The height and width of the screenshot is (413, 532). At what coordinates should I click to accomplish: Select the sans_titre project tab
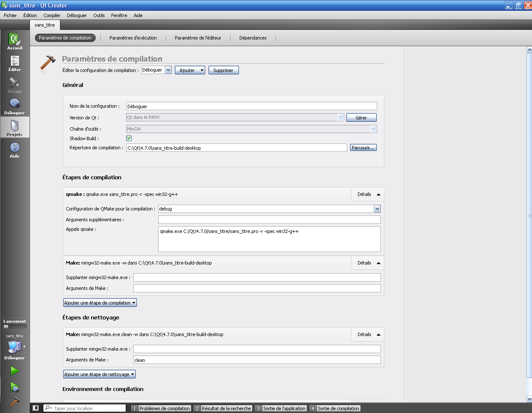click(x=45, y=25)
